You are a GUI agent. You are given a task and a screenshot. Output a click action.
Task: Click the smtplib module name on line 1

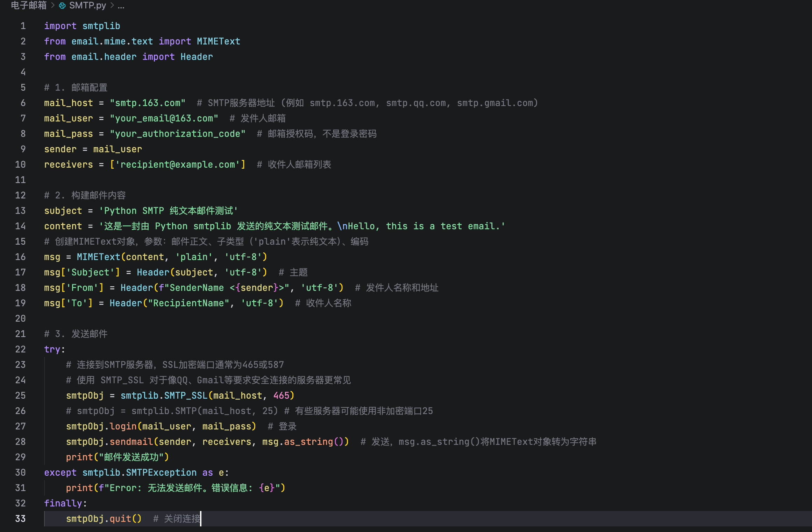coord(101,26)
